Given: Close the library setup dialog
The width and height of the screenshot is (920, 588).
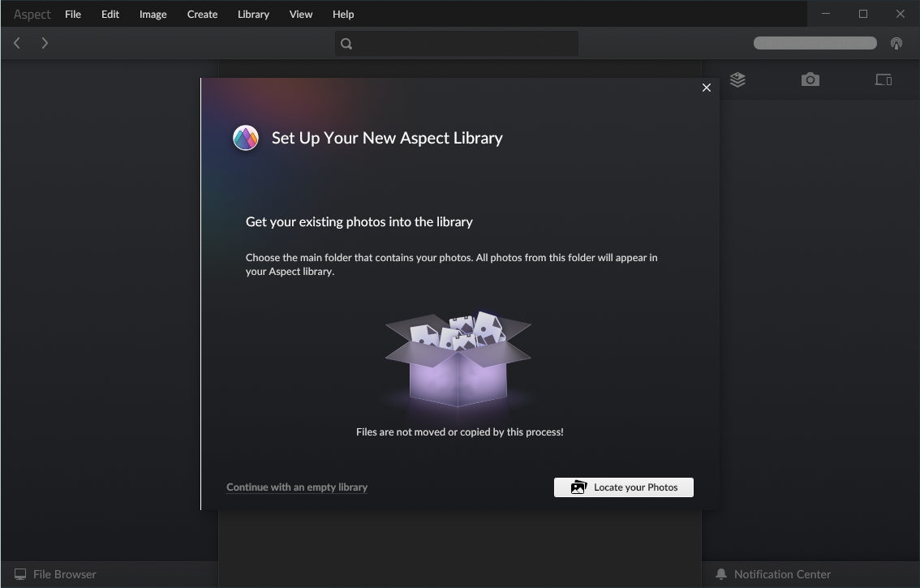Looking at the screenshot, I should click(706, 88).
